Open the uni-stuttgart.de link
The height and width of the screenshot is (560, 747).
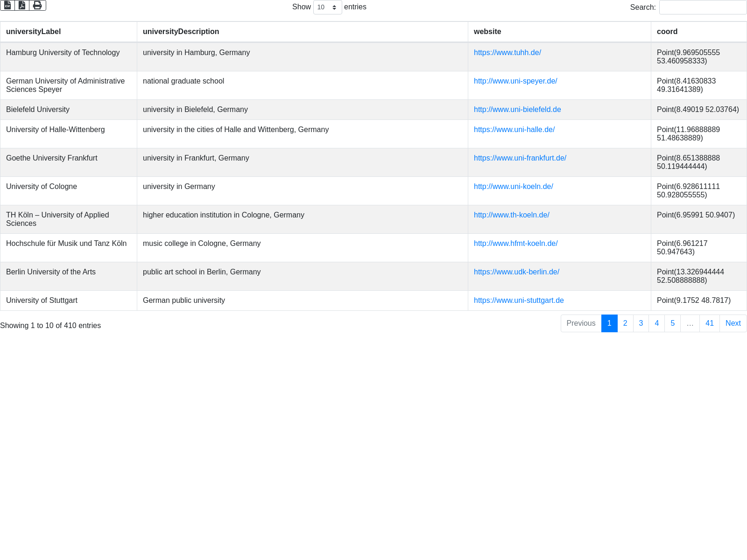(519, 301)
